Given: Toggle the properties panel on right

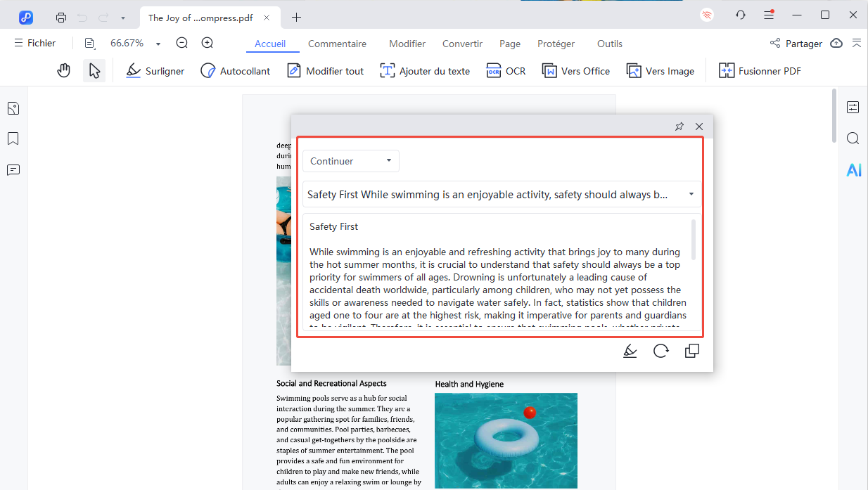Looking at the screenshot, I should [x=853, y=107].
